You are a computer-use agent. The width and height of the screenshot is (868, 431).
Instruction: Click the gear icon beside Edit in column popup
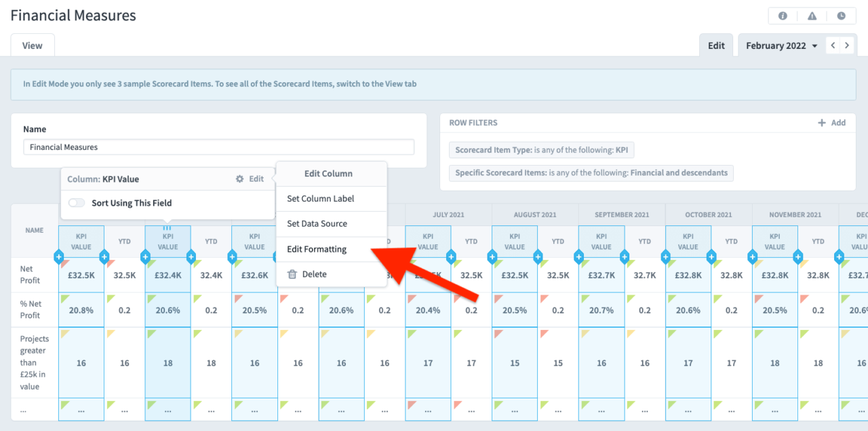[239, 179]
